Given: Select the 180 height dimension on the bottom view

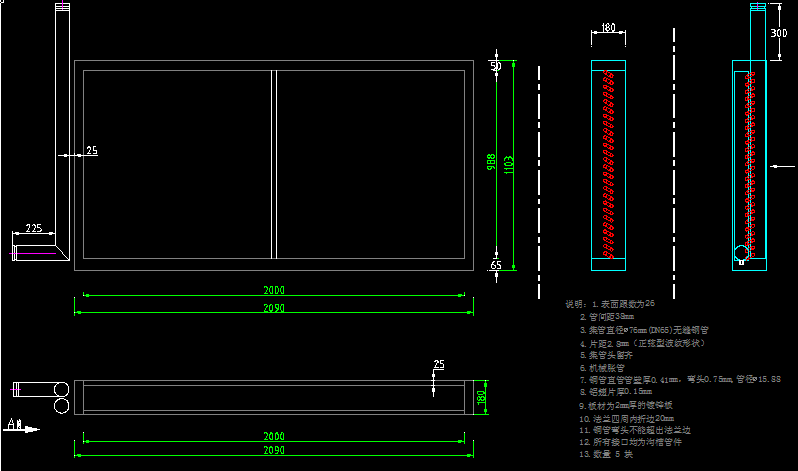Looking at the screenshot, I should (x=480, y=397).
